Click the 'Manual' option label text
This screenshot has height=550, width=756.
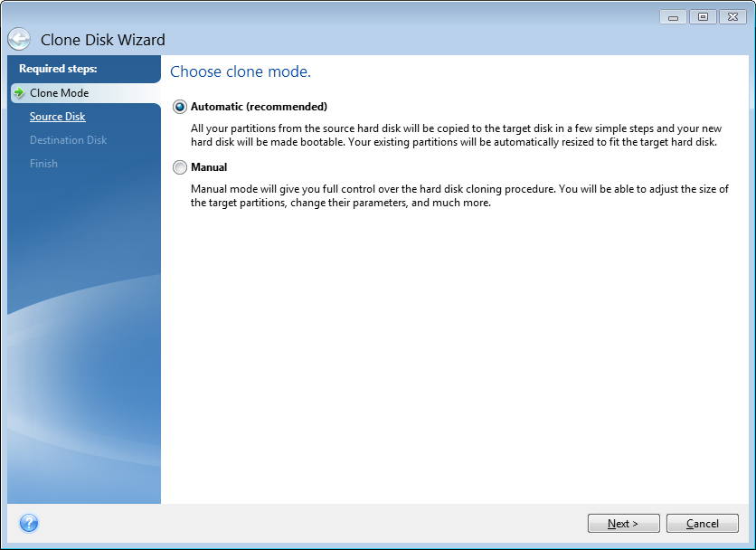[209, 167]
